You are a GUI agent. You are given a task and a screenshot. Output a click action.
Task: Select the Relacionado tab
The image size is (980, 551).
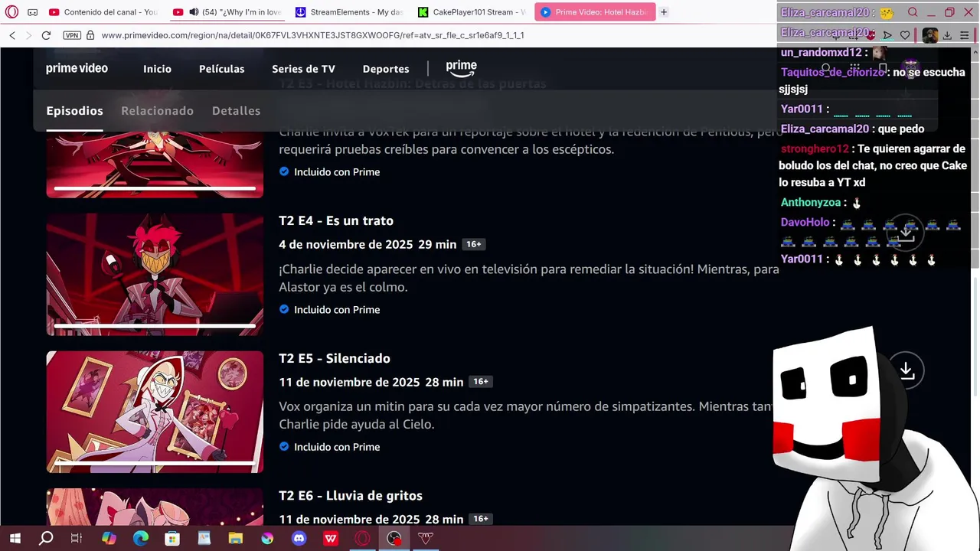pyautogui.click(x=157, y=111)
